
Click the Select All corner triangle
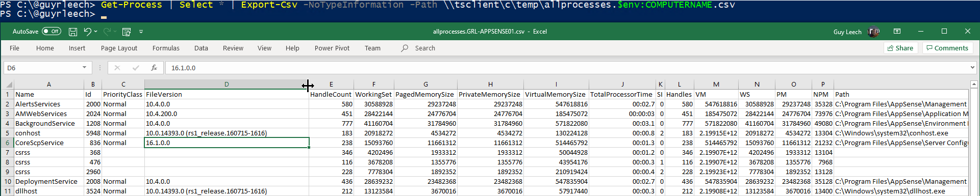coord(9,85)
